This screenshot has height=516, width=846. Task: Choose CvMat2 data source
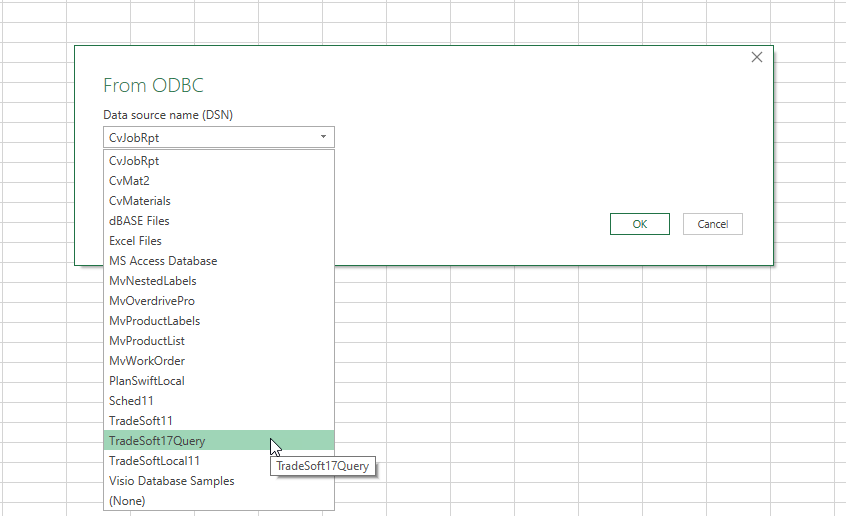pos(129,180)
